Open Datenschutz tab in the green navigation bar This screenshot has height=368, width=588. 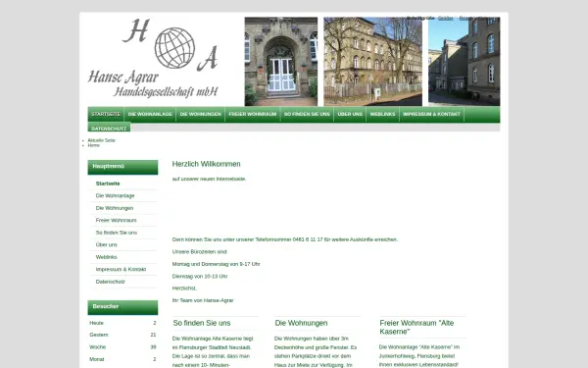click(x=109, y=128)
